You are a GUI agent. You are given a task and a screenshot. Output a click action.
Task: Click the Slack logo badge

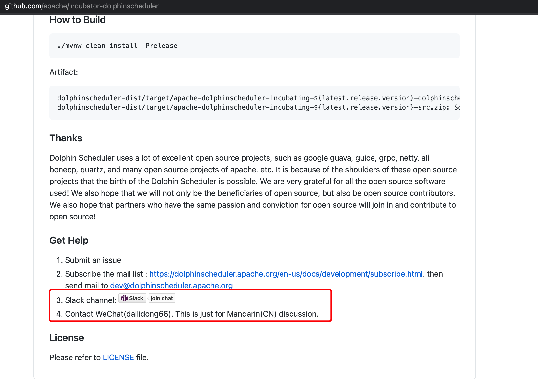[132, 298]
